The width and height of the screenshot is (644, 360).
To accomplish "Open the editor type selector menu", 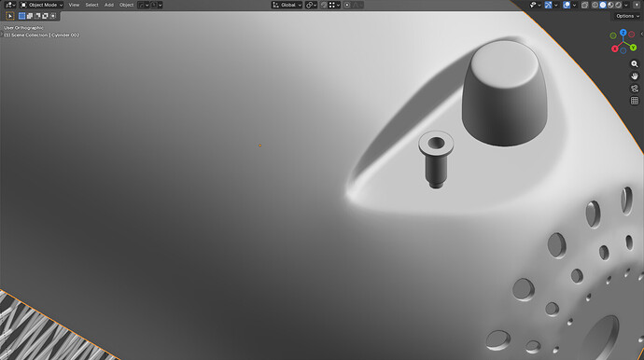I will 10,5.
